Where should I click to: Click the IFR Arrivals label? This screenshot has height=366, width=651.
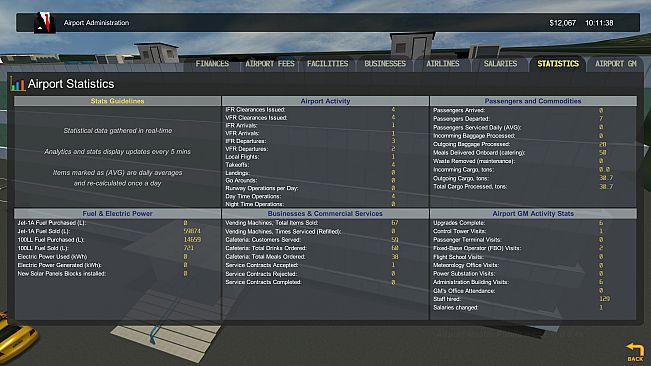point(241,125)
